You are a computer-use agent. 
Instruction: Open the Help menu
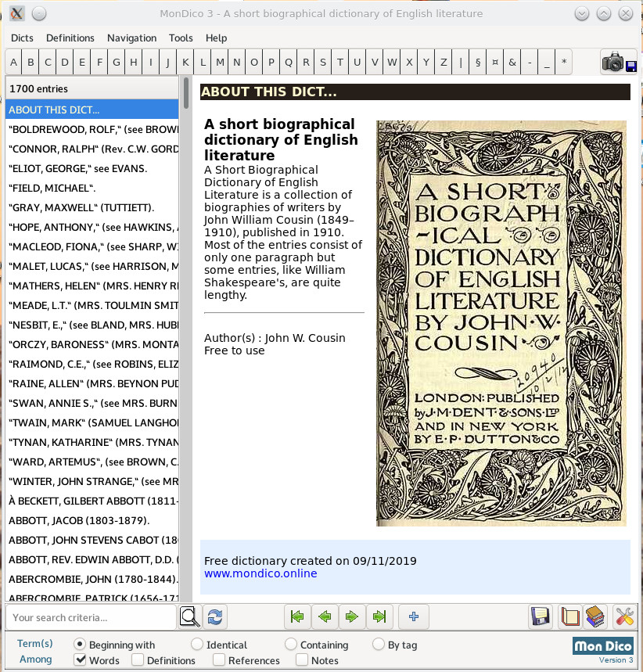click(216, 38)
